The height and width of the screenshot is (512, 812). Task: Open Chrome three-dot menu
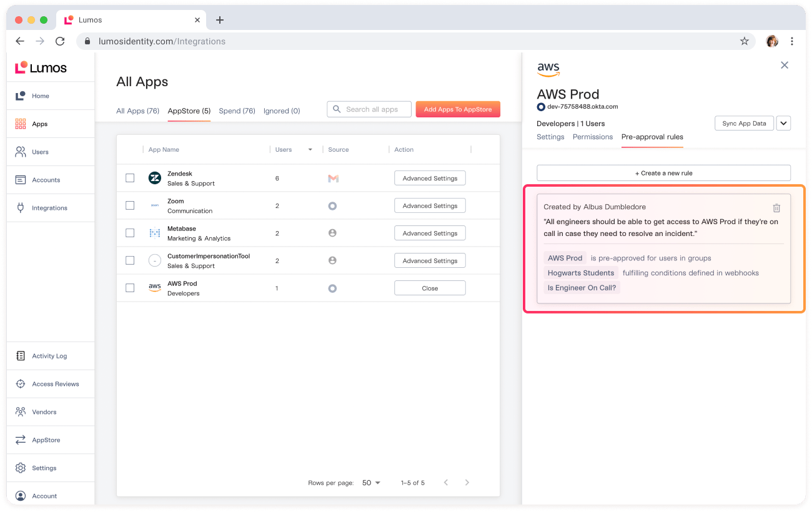click(x=792, y=41)
